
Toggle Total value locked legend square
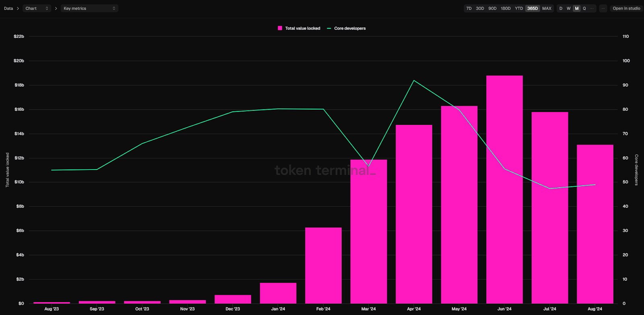pos(280,28)
